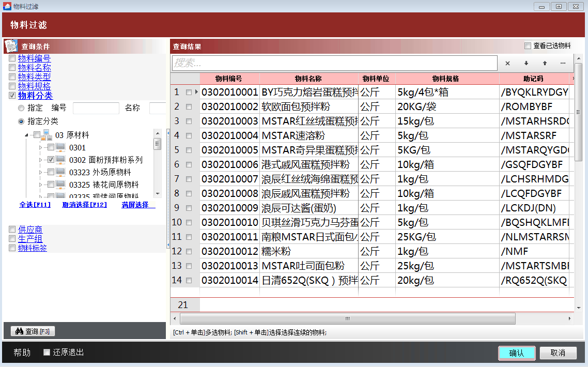The width and height of the screenshot is (588, 367).
Task: Focus the 搜索... search field
Action: pyautogui.click(x=334, y=63)
